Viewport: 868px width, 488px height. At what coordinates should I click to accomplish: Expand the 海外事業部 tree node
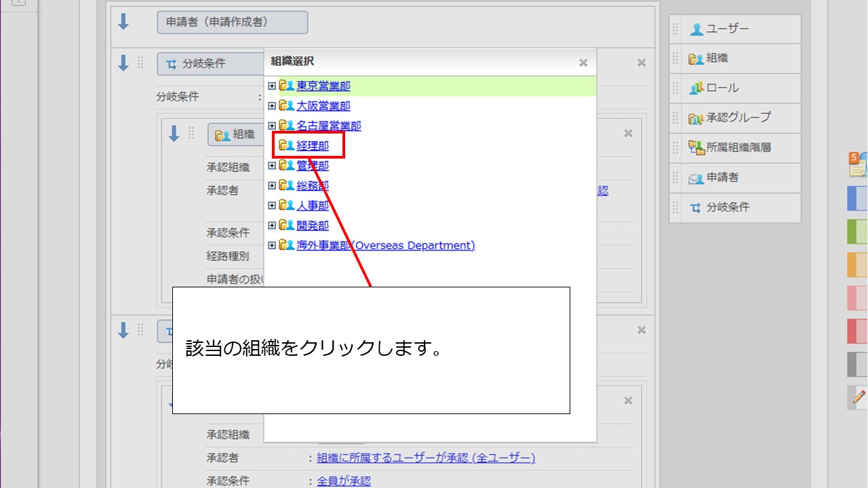272,245
